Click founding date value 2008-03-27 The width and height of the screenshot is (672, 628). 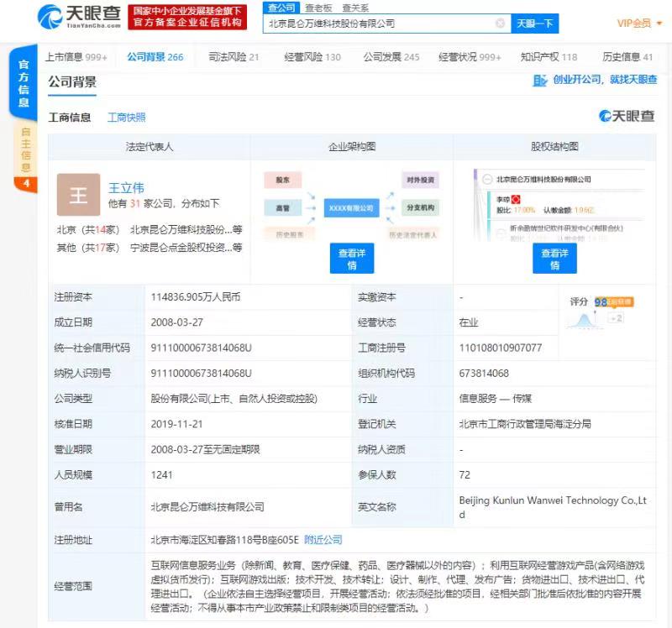(177, 322)
